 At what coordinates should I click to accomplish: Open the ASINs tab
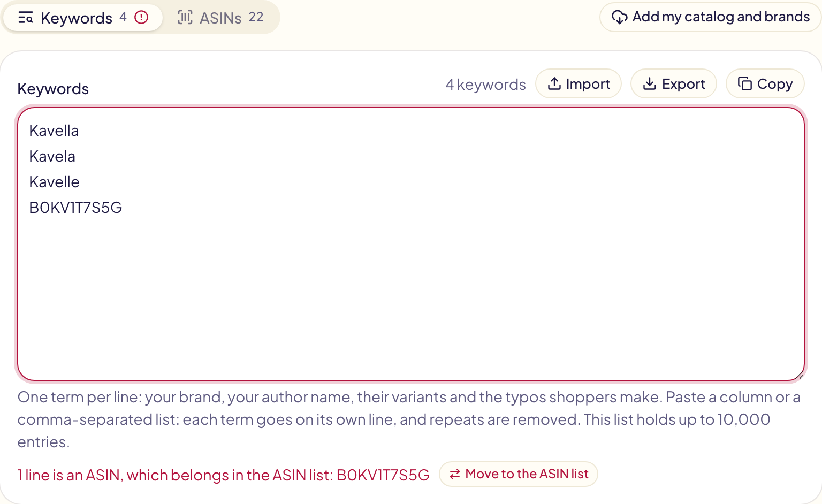(220, 18)
